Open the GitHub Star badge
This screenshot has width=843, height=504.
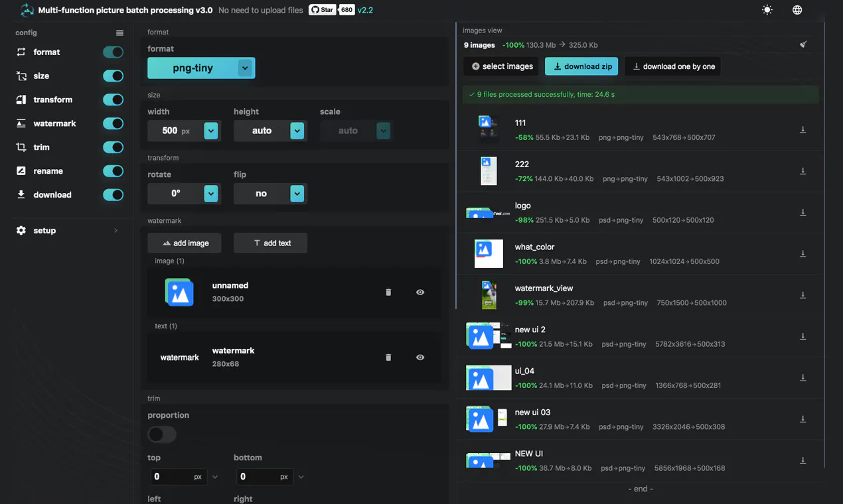tap(323, 10)
